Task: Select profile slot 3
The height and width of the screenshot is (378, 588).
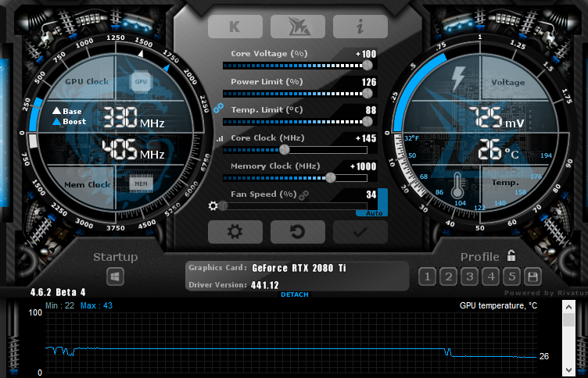Action: tap(469, 276)
